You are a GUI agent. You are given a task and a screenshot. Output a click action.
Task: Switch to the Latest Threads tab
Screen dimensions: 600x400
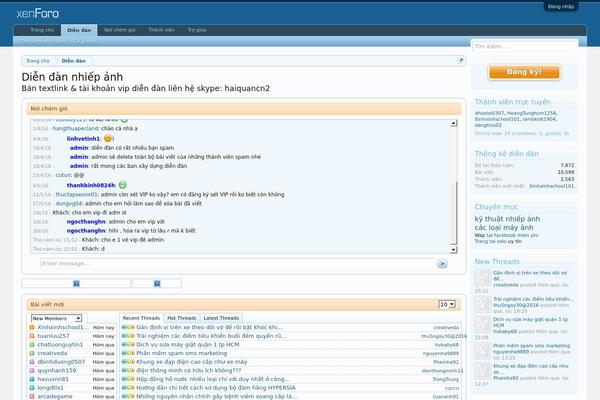(x=221, y=318)
